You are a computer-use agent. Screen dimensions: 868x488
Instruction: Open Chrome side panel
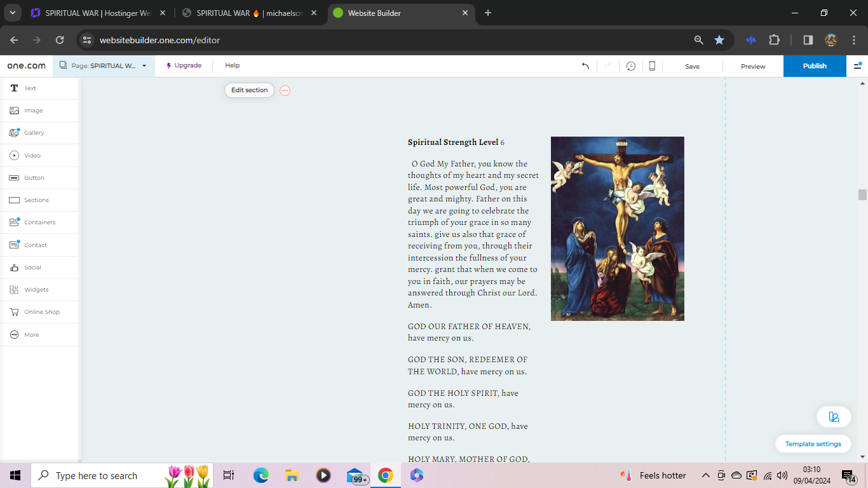coord(808,40)
